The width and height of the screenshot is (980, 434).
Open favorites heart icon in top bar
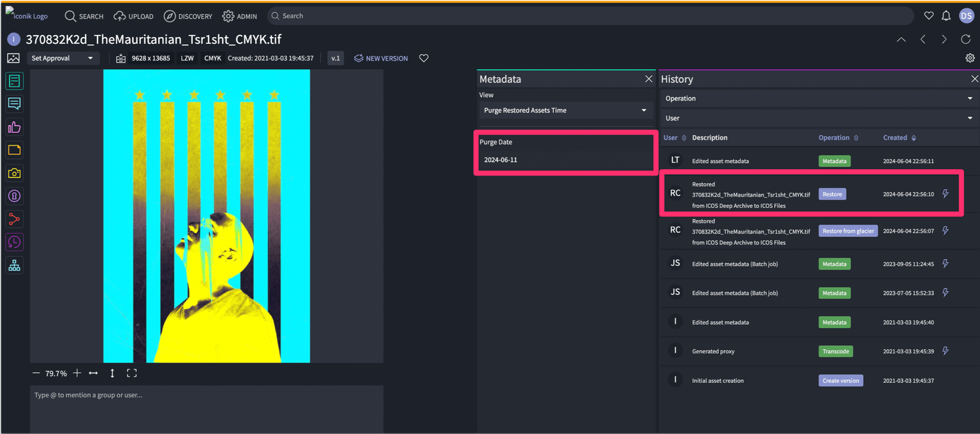tap(929, 16)
